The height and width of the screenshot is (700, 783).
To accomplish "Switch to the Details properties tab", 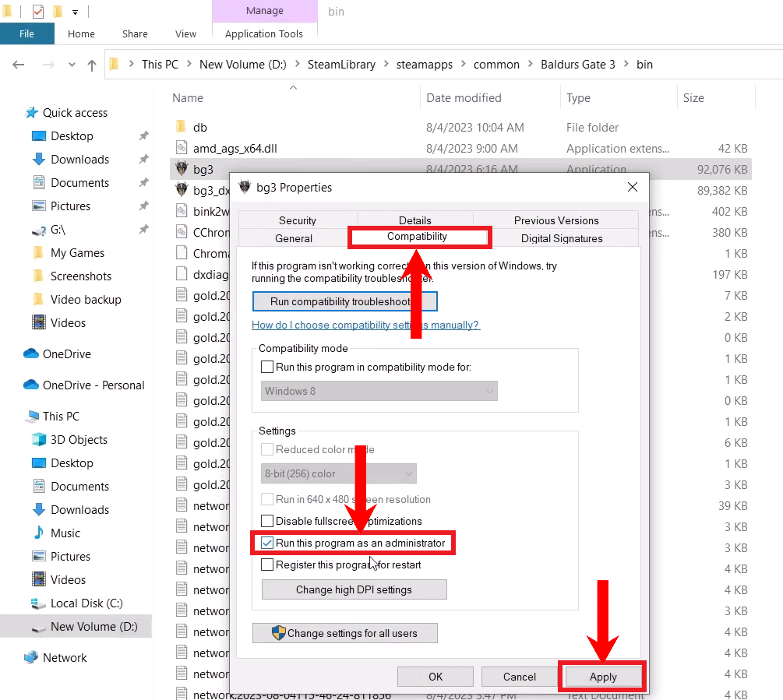I will pyautogui.click(x=415, y=220).
